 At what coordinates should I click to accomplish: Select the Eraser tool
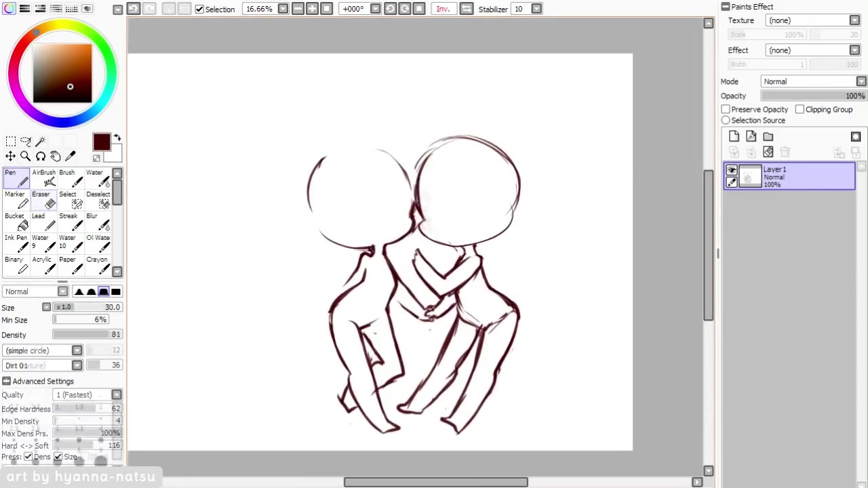pyautogui.click(x=44, y=200)
